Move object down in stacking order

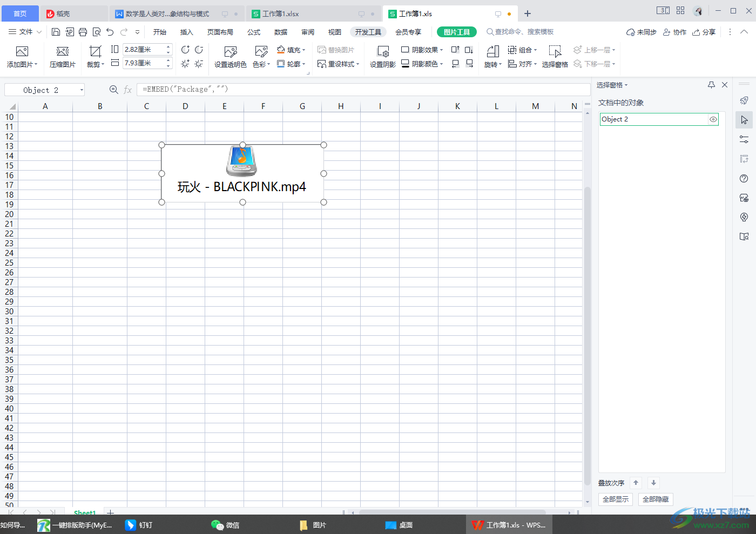pos(653,483)
